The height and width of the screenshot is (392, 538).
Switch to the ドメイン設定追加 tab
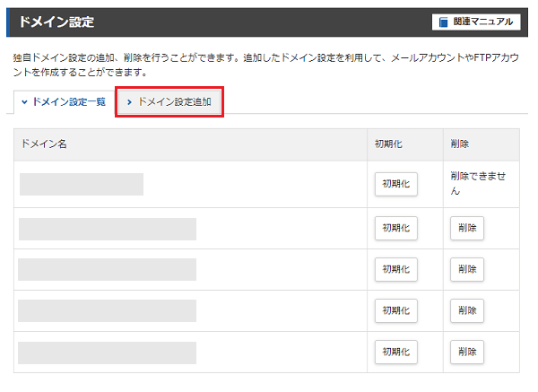coord(169,102)
